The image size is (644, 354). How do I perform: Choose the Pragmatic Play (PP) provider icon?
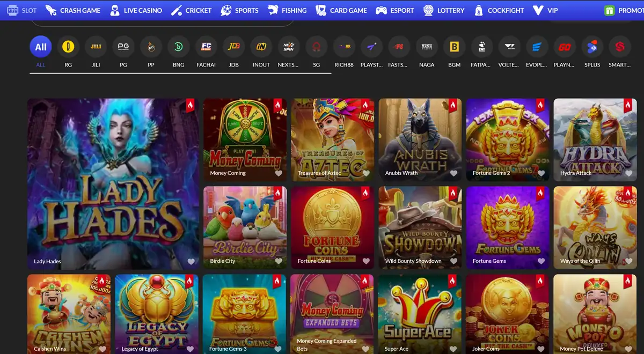[x=151, y=46]
